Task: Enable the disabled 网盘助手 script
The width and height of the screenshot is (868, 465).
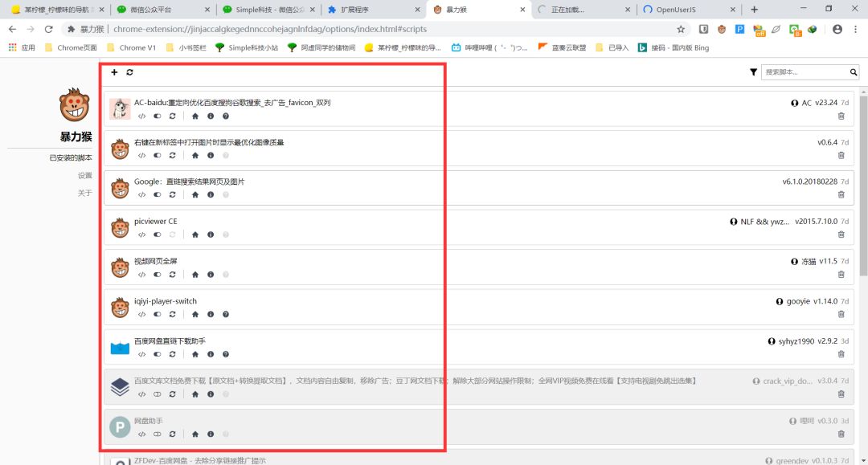Action: (158, 434)
